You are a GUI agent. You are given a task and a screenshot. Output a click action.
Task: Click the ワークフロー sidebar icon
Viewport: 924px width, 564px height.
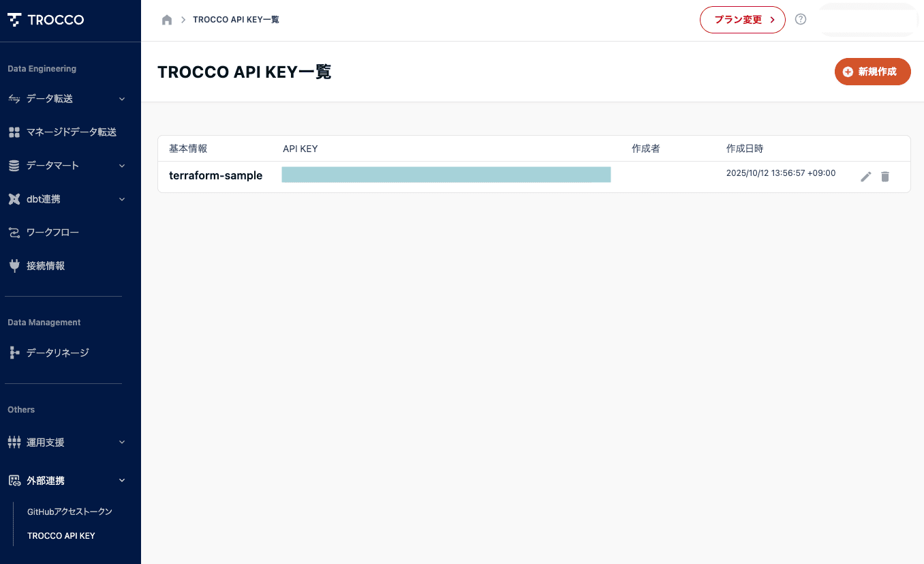pos(14,233)
